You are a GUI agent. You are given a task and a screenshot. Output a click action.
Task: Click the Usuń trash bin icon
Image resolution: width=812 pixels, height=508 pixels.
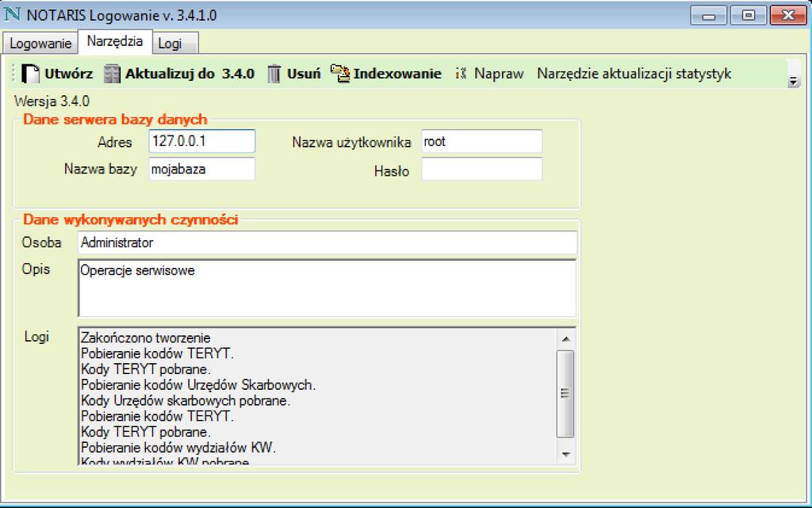(x=274, y=74)
